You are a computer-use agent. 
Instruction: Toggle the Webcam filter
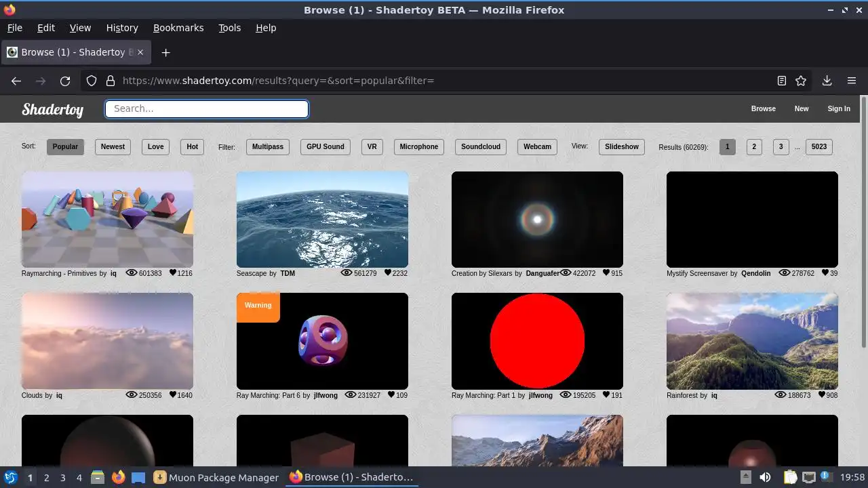[537, 146]
